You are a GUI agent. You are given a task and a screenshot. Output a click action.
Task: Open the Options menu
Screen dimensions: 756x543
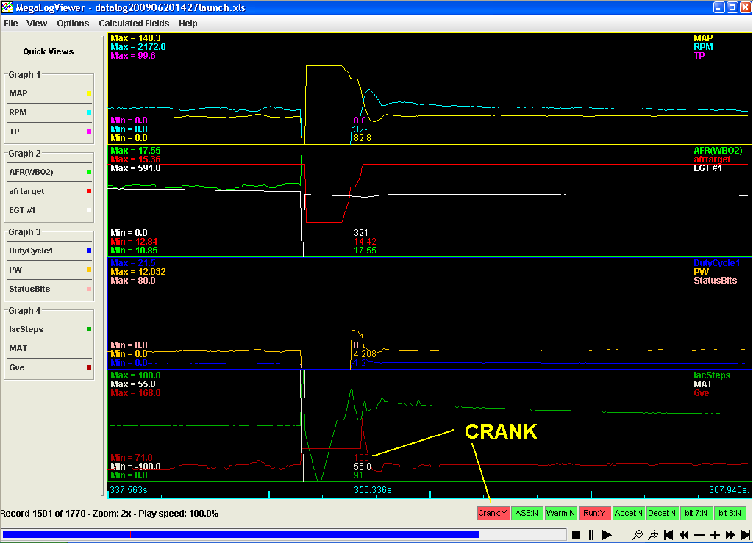coord(73,23)
